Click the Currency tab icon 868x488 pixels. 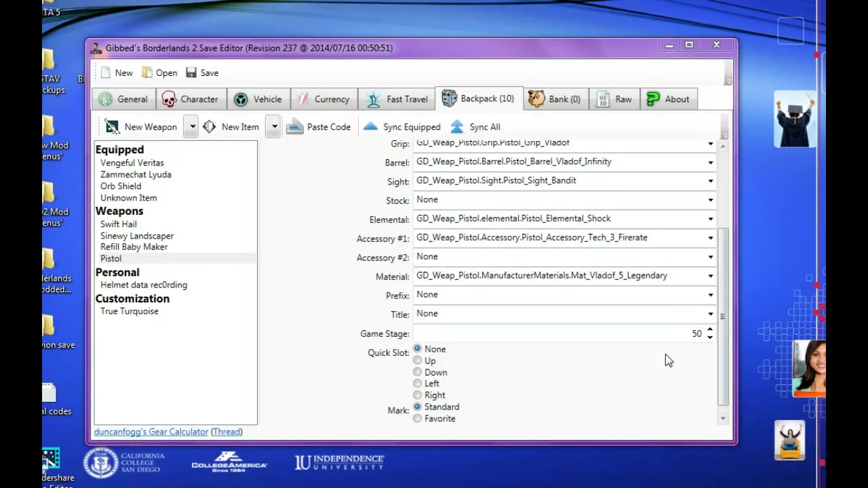pos(303,99)
